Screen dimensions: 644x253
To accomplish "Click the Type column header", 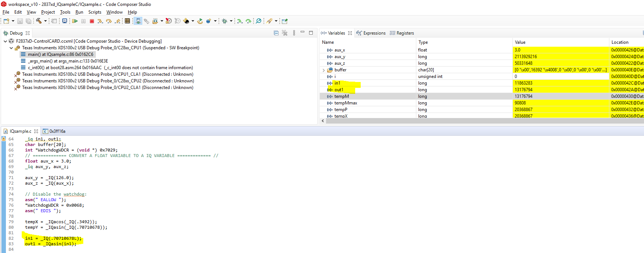I will (x=423, y=42).
